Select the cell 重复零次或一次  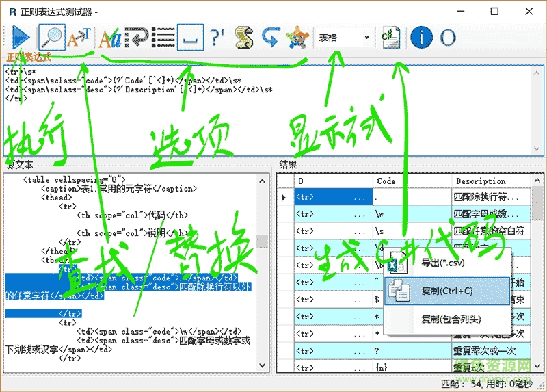(x=492, y=350)
